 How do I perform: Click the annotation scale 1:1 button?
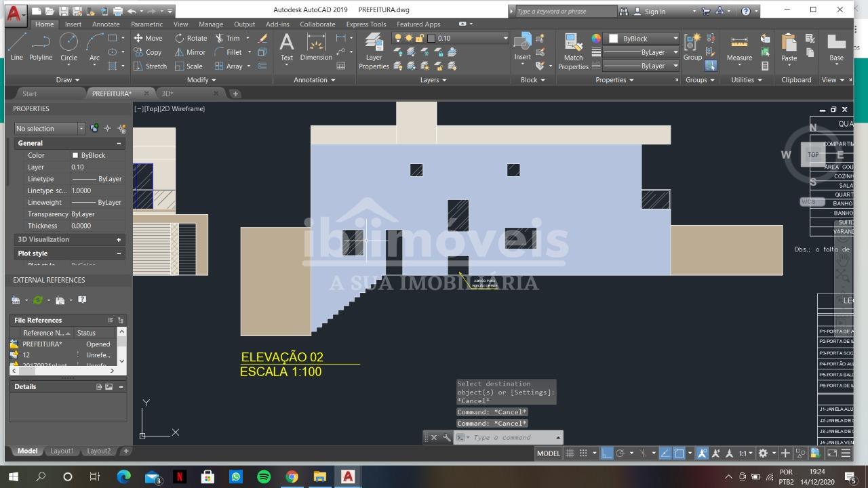coord(746,453)
